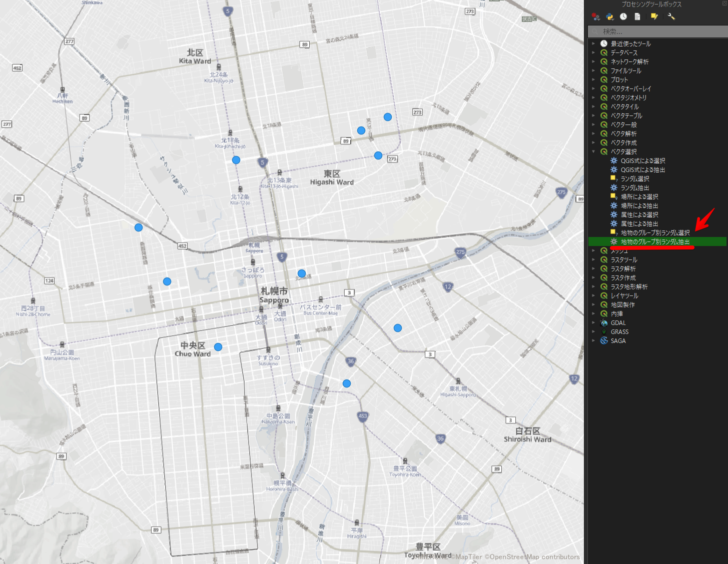The height and width of the screenshot is (564, 728).
Task: Click the gear icon beside QGIS式による選択
Action: [x=614, y=161]
